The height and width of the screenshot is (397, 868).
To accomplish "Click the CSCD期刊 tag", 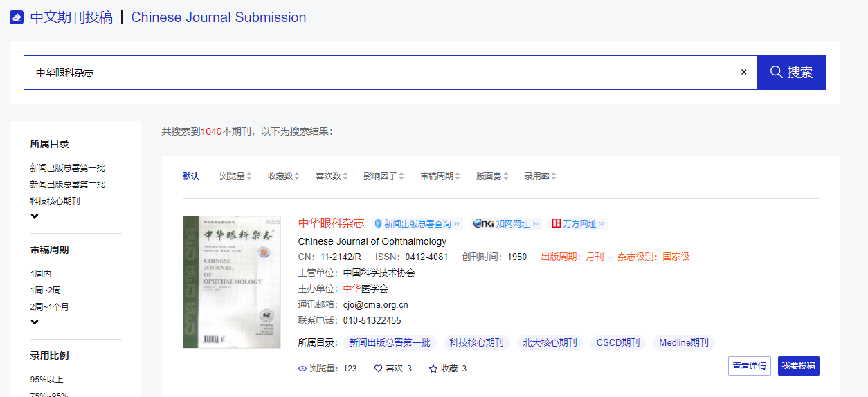I will coord(618,342).
